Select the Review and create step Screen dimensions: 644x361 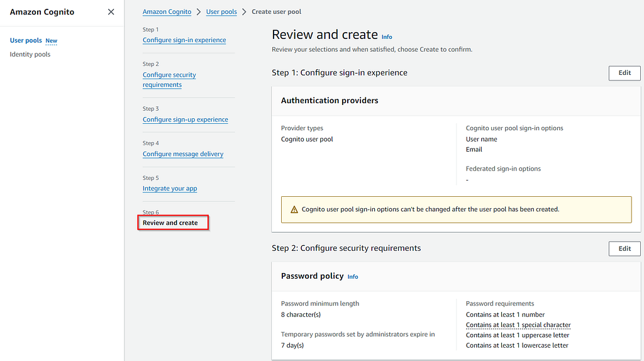pos(170,223)
